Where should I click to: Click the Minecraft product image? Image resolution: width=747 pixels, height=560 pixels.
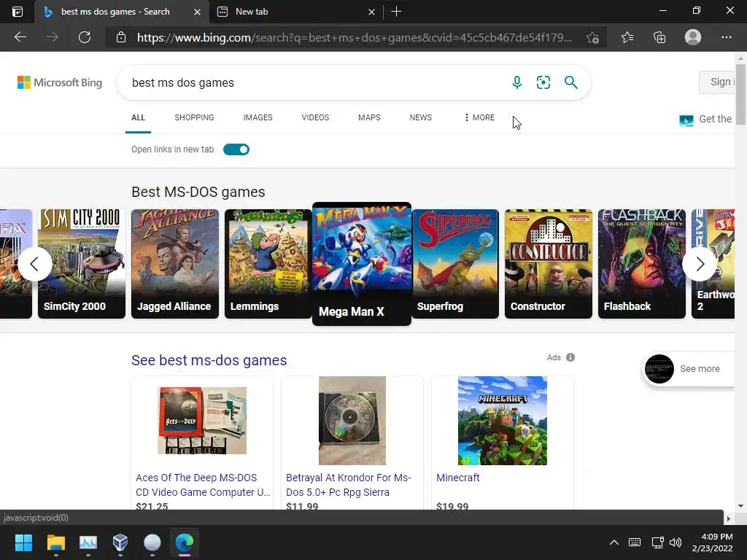(502, 421)
